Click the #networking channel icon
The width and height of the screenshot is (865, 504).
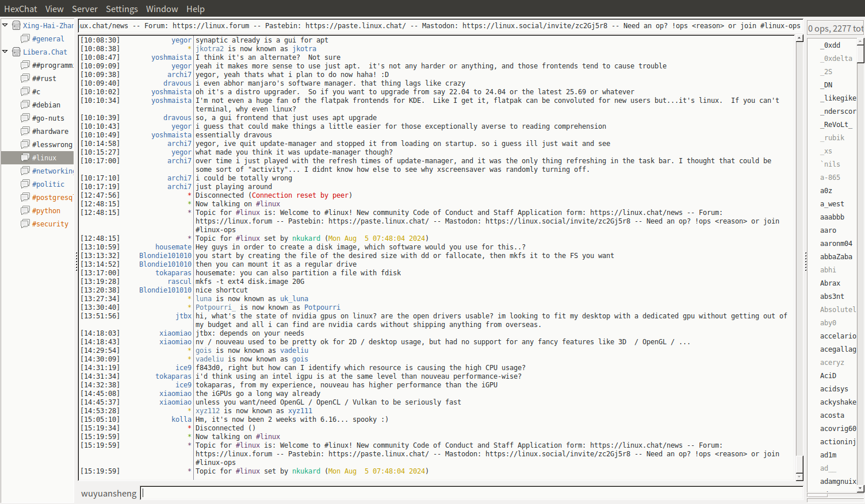pyautogui.click(x=25, y=171)
